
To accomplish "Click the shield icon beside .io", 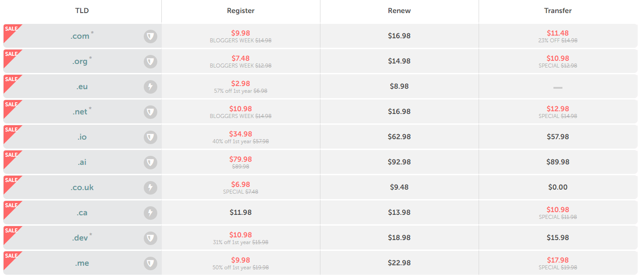I will click(x=151, y=137).
